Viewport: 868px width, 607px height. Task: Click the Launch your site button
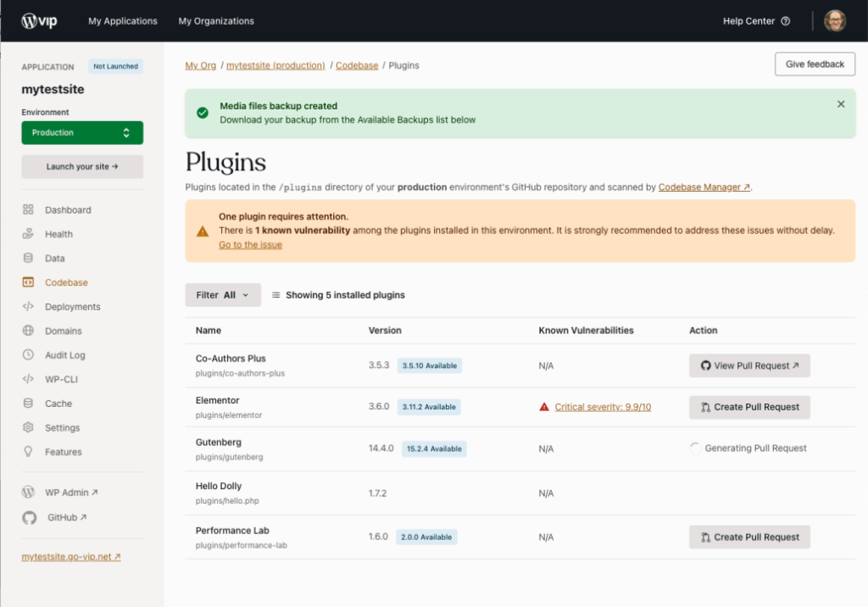82,167
